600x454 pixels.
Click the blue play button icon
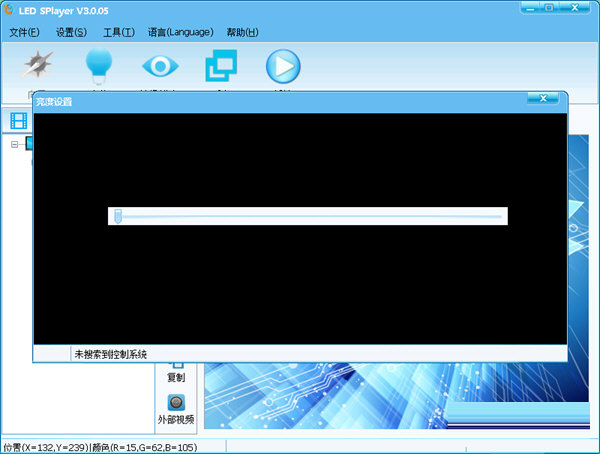click(x=282, y=67)
